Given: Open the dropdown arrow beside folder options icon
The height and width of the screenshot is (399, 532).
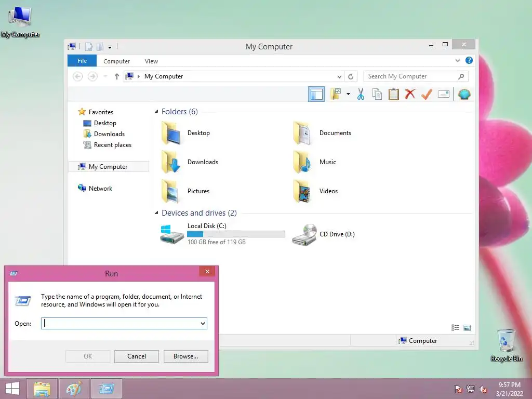Looking at the screenshot, I should point(348,94).
